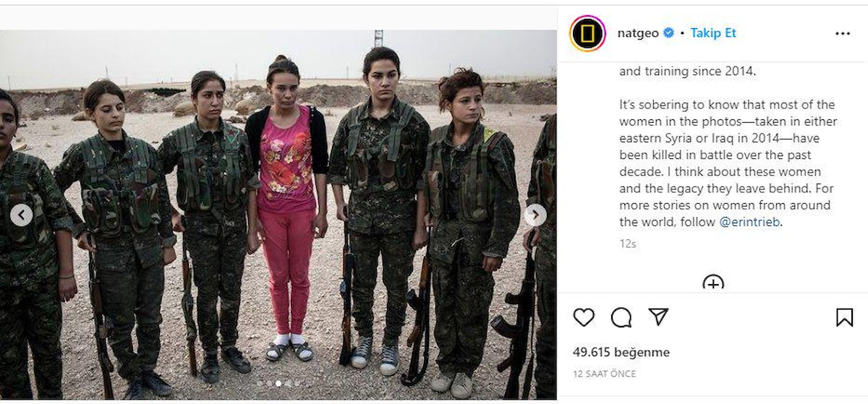Viewport: 868px width, 404px height.
Task: Load more comments with plus circle
Action: click(713, 282)
